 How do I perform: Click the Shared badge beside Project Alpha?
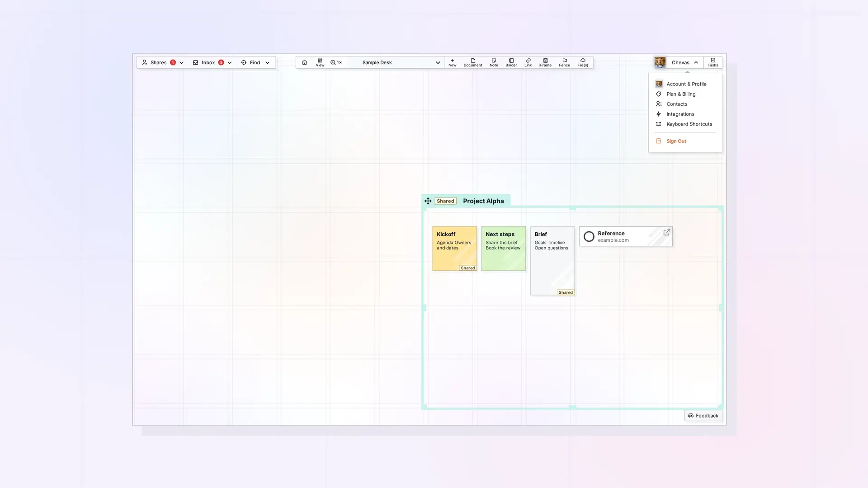[445, 201]
